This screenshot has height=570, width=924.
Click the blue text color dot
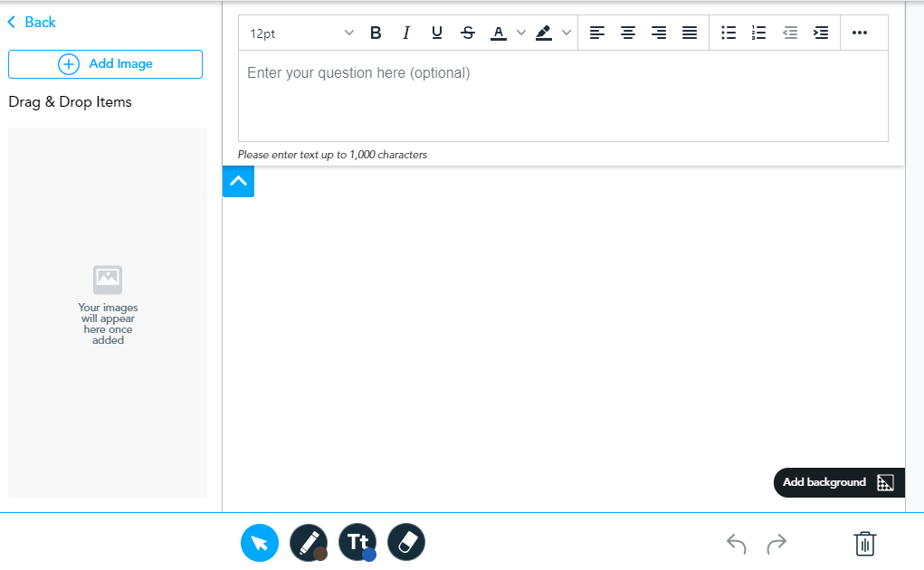point(369,554)
